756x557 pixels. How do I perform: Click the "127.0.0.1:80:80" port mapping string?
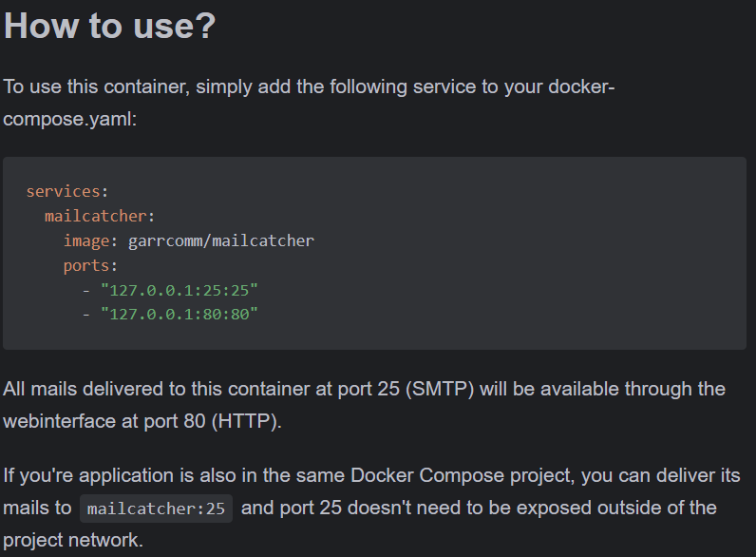(179, 314)
